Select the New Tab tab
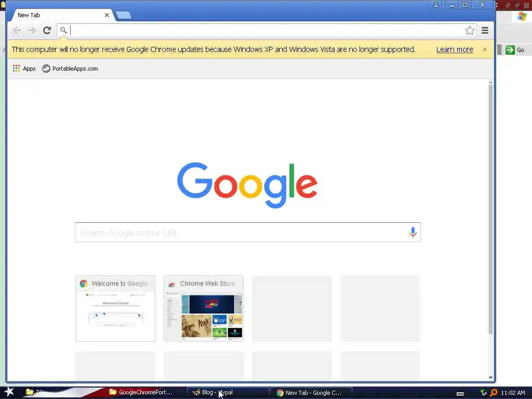The height and width of the screenshot is (399, 532). point(60,15)
